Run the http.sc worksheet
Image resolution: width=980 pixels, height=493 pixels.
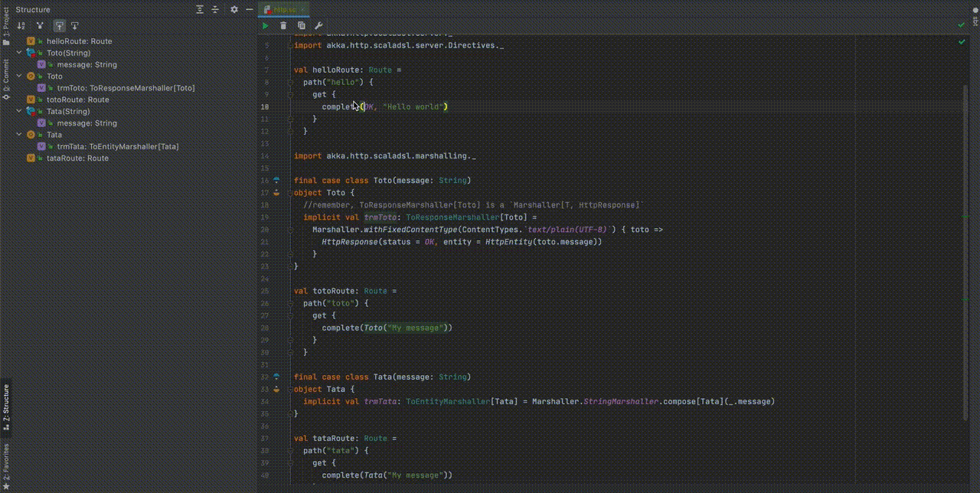coord(264,25)
